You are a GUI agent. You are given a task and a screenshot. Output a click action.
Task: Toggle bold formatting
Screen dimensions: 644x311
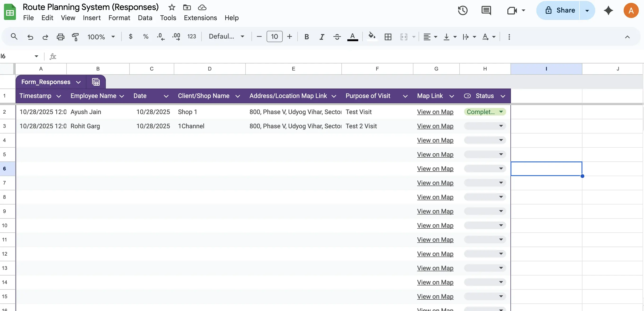(x=307, y=36)
